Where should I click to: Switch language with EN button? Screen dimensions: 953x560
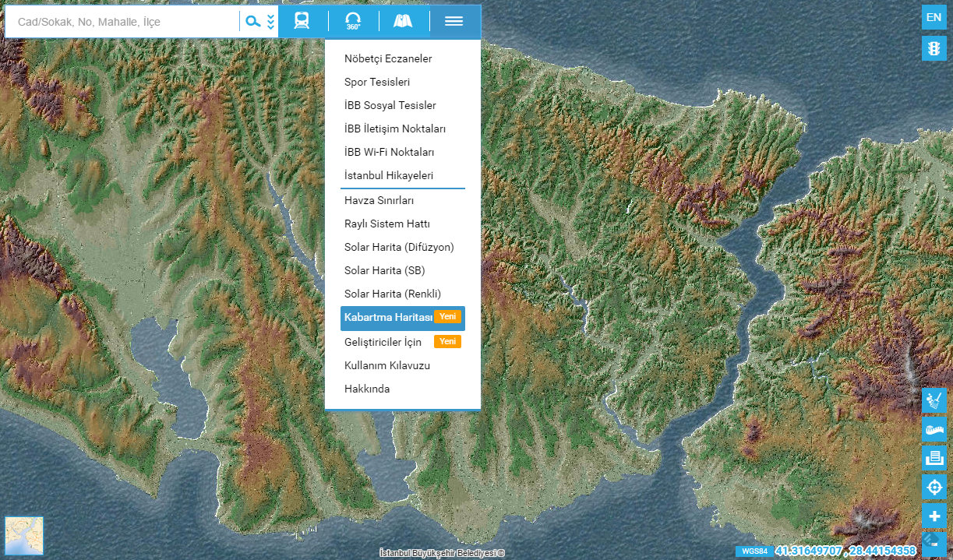[x=934, y=17]
